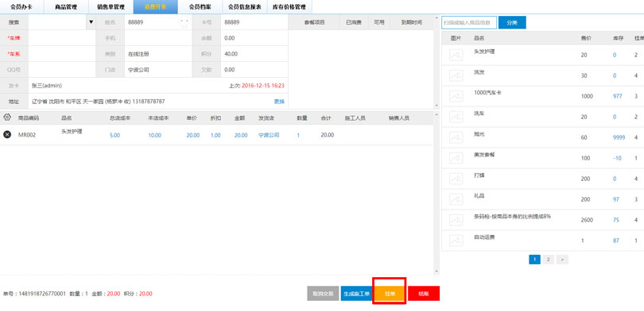The height and width of the screenshot is (312, 644).
Task: Click the image placeholder for 1000汽车卡
Action: coord(456,96)
